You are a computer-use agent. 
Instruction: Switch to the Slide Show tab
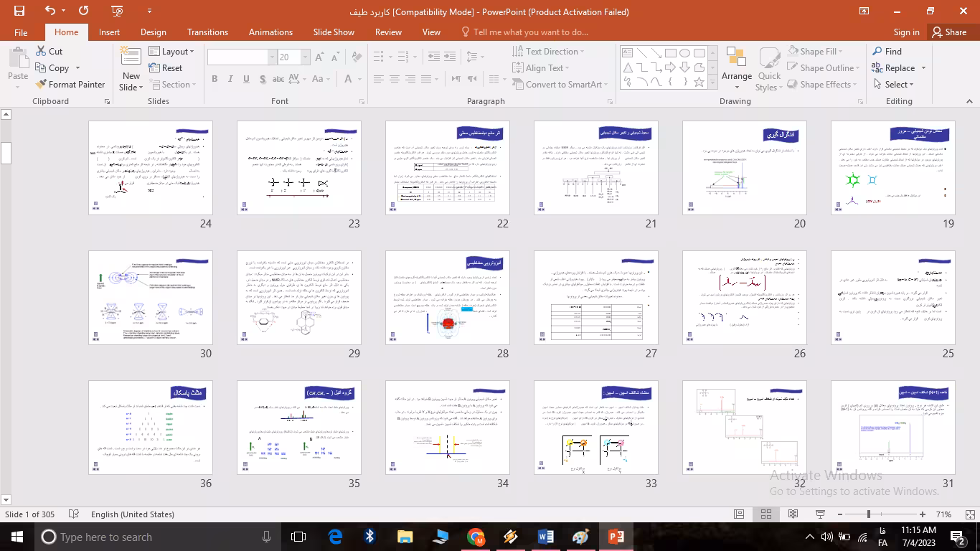(334, 32)
